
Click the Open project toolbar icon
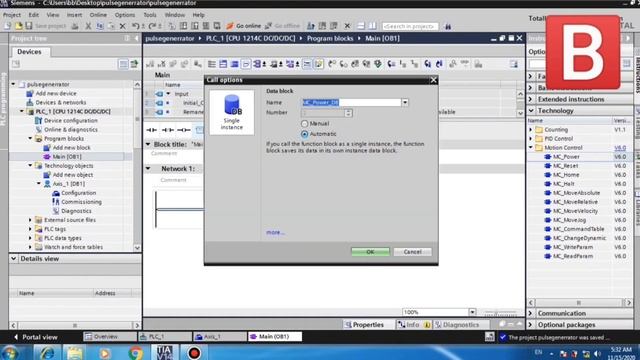tap(18, 26)
